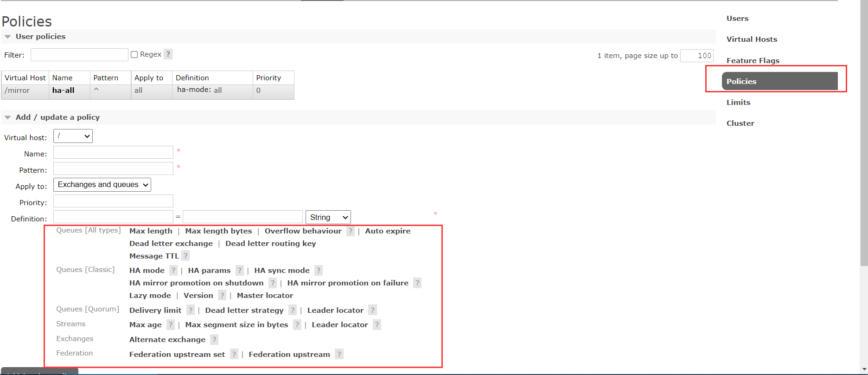This screenshot has width=868, height=375.
Task: Open the Virtual host dropdown
Action: [x=73, y=136]
